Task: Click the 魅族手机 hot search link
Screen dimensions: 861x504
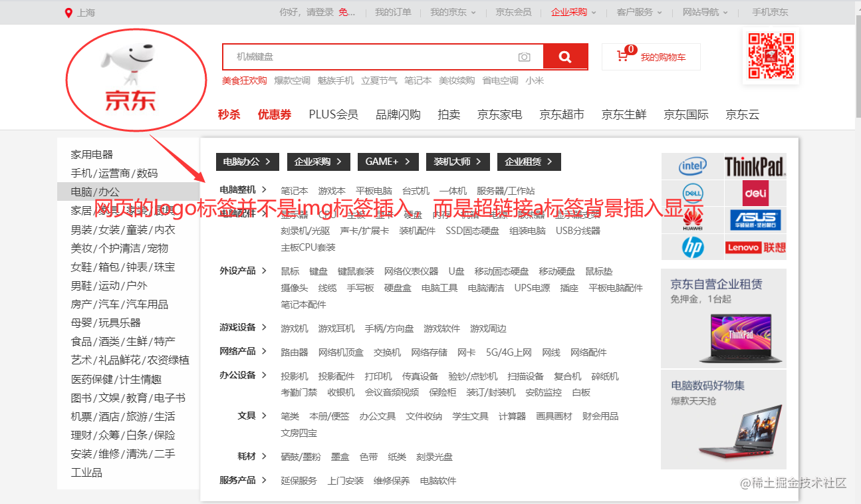Action: 336,80
